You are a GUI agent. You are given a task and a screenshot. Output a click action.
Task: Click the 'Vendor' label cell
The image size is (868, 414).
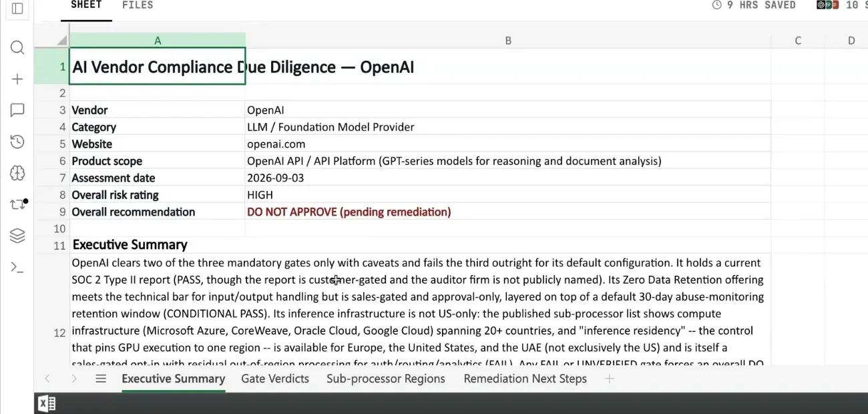point(158,110)
